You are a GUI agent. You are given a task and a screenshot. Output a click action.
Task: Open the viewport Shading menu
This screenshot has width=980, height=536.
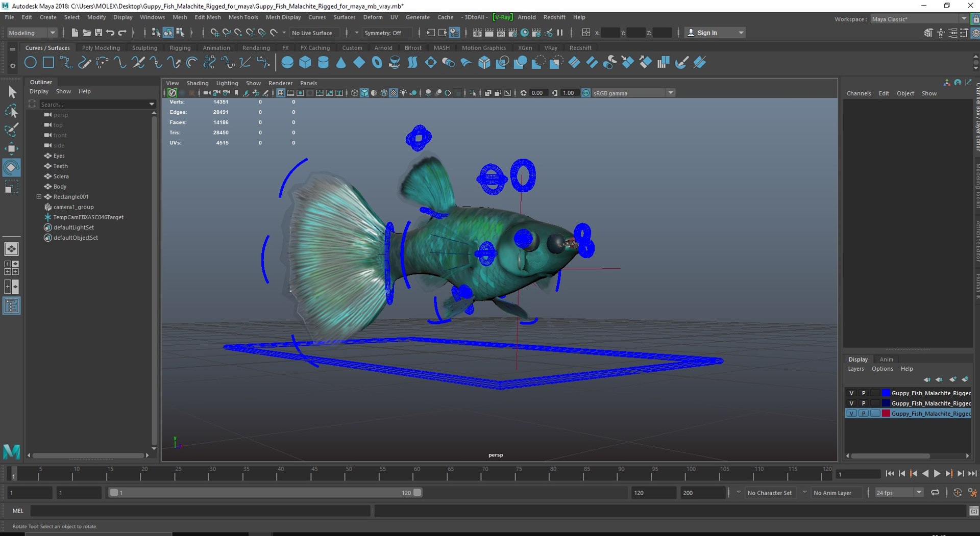tap(197, 83)
